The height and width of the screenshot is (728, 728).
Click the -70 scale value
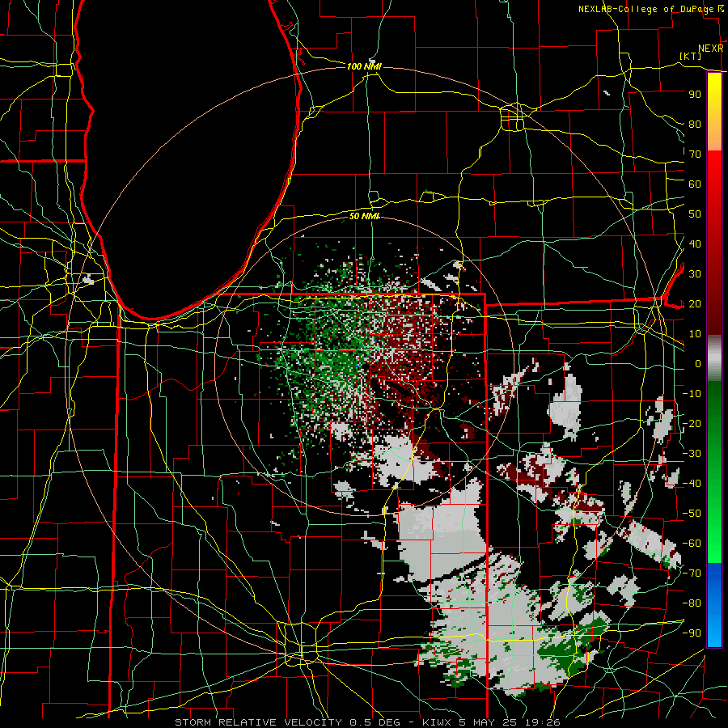692,574
